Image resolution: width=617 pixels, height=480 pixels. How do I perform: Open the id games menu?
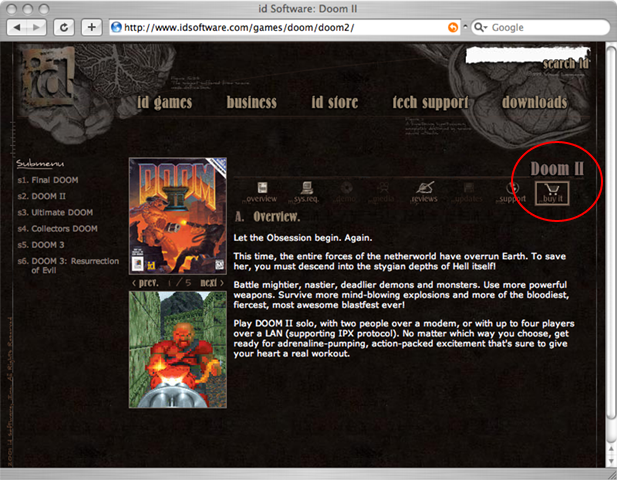tap(164, 102)
